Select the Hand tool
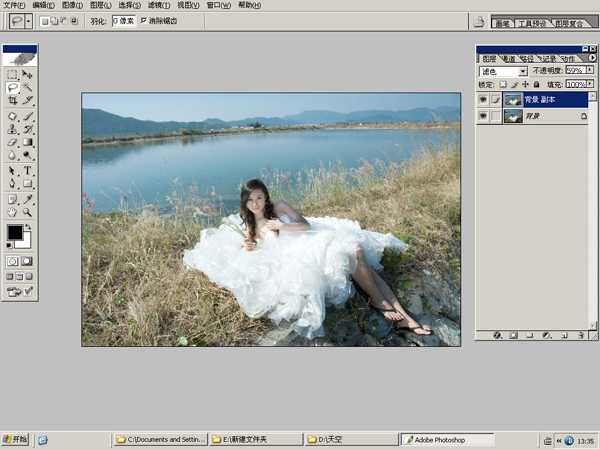600x450 pixels. coord(13,212)
